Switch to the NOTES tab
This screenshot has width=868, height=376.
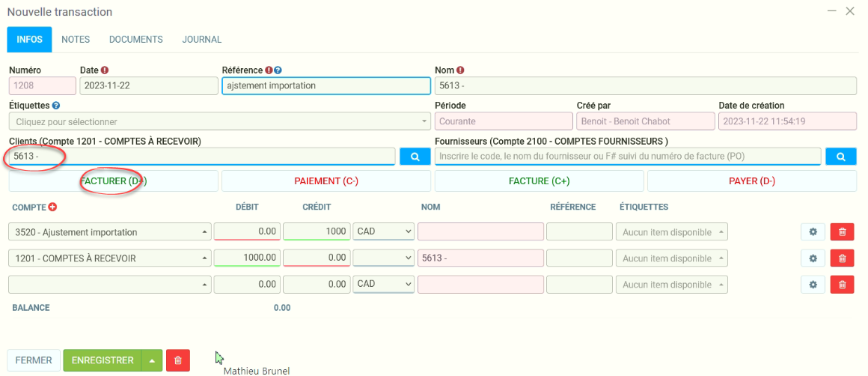(76, 39)
